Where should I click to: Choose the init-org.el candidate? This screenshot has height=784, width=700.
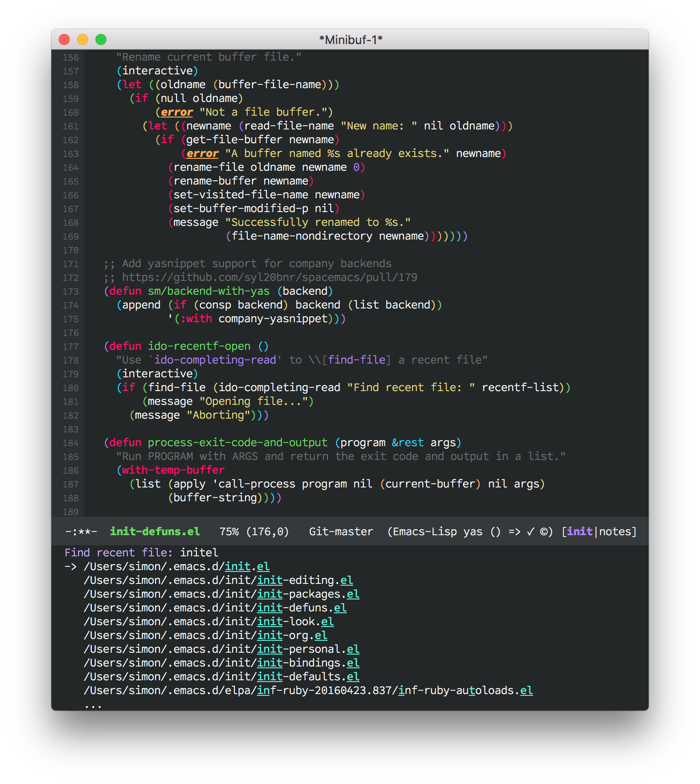[206, 635]
